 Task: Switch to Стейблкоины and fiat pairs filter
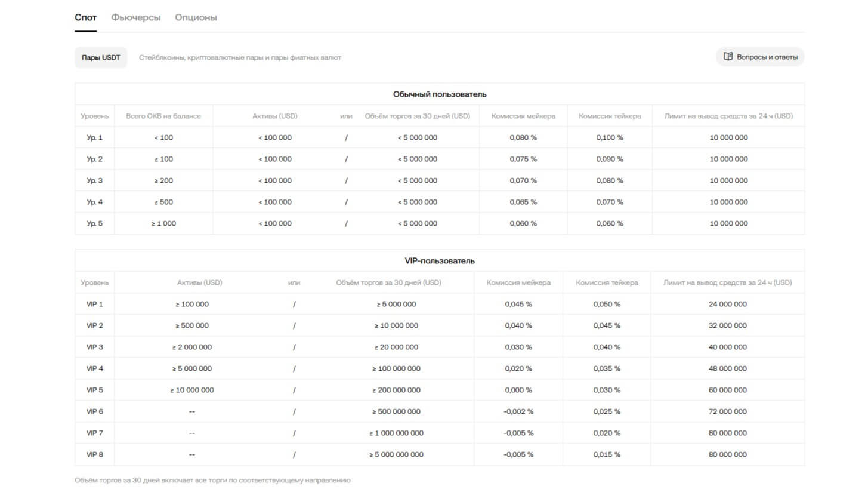click(x=240, y=58)
